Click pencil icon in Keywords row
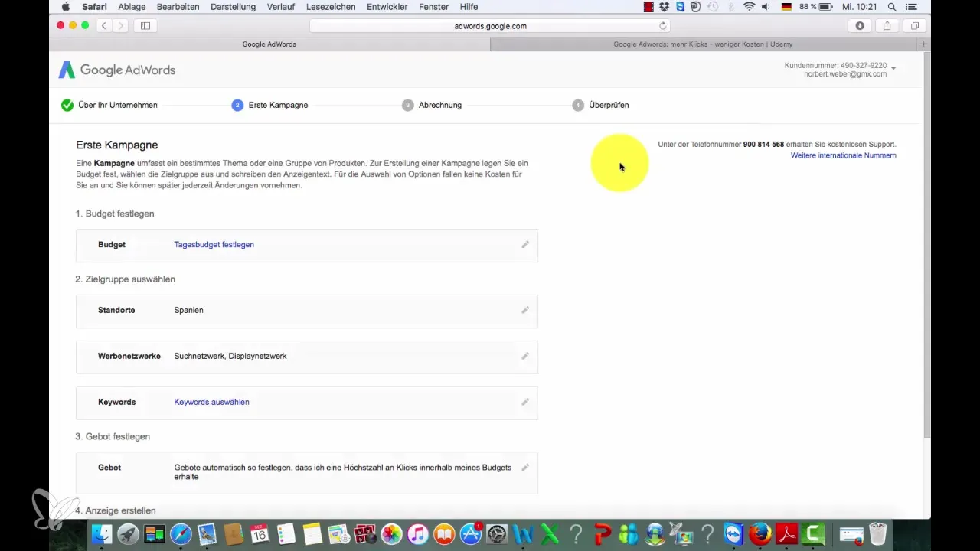This screenshot has height=551, width=980. (x=525, y=402)
